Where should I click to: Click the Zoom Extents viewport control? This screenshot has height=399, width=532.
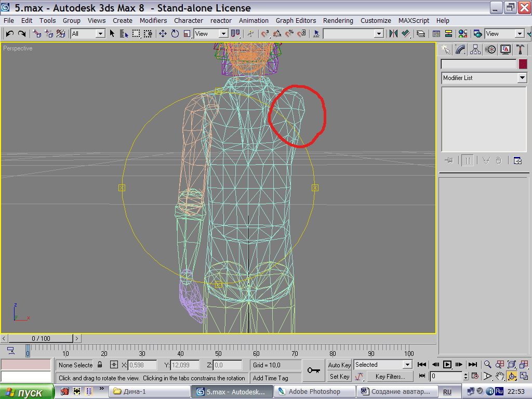click(x=511, y=364)
